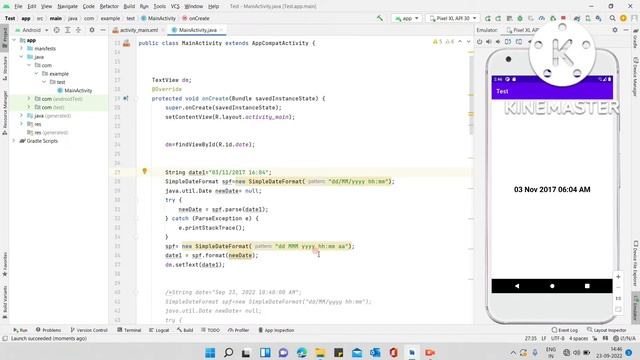Expand Gradle Scripts node

click(x=14, y=141)
